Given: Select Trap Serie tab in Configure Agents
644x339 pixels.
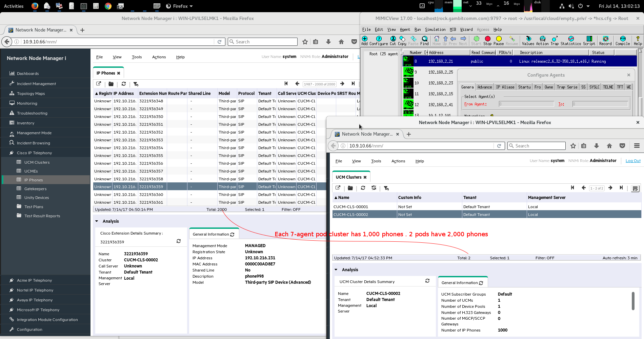Looking at the screenshot, I should point(567,87).
